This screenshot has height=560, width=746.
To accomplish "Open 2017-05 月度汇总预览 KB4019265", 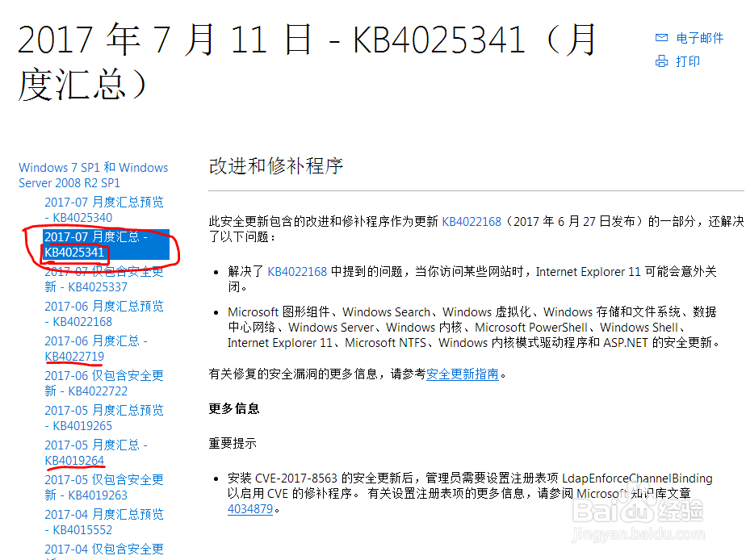I will (104, 418).
